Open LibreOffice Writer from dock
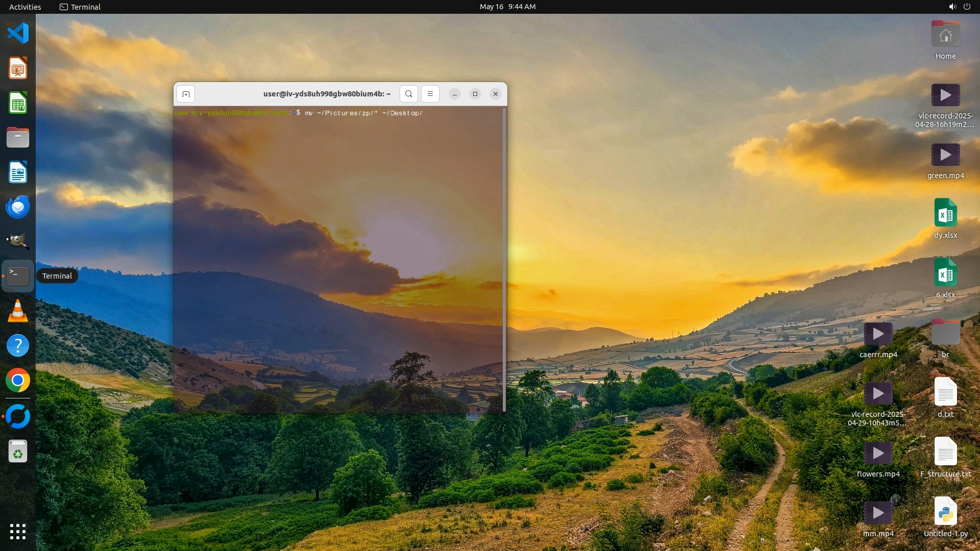Viewport: 980px width, 551px height. 18,172
